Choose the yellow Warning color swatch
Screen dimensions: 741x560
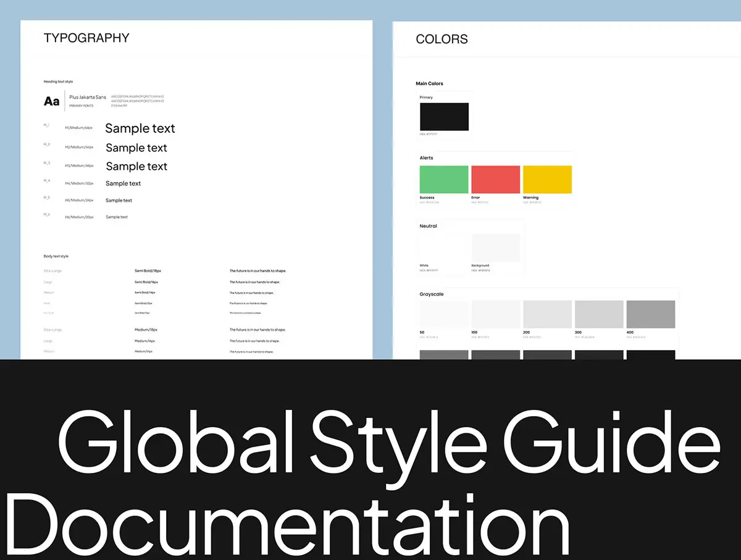click(547, 179)
